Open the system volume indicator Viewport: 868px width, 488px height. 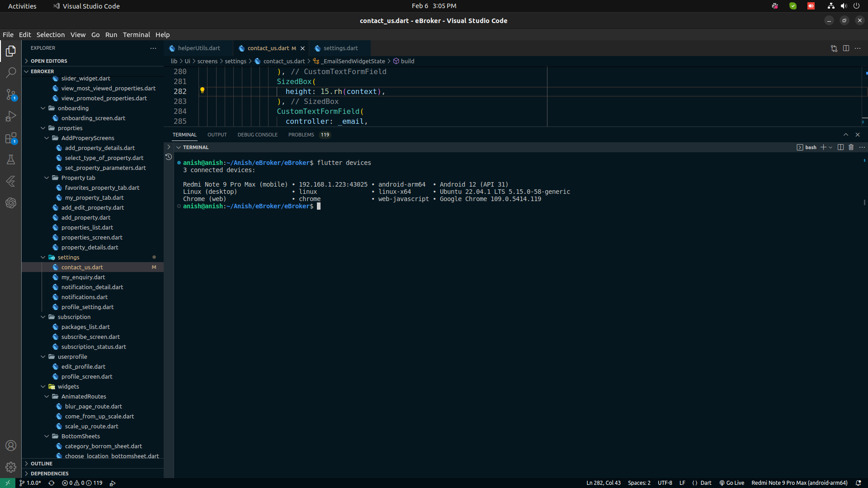844,6
